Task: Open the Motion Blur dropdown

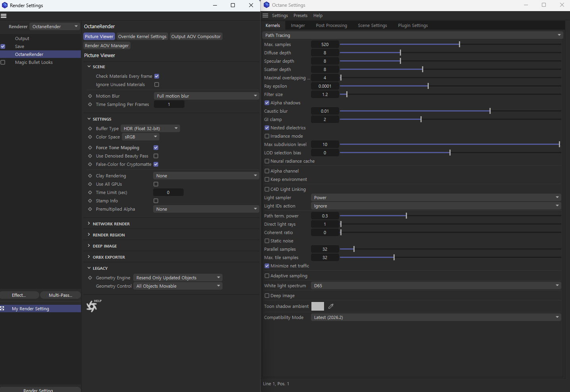Action: tap(206, 96)
